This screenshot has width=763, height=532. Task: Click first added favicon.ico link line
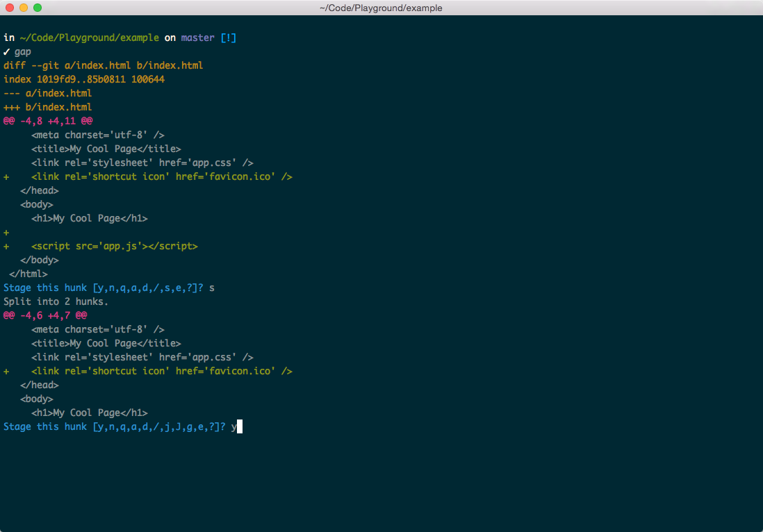(x=148, y=176)
